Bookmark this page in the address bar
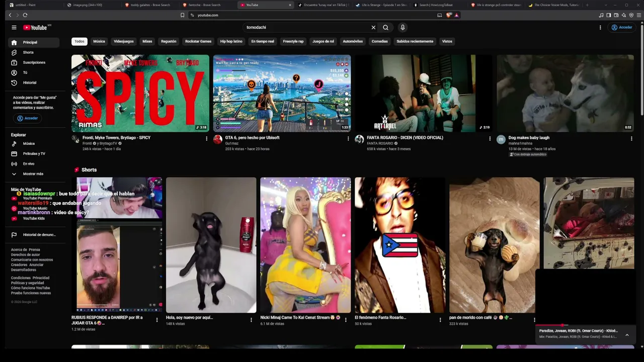 point(182,15)
